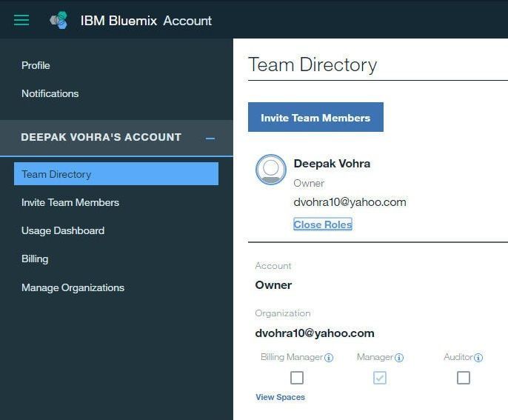
Task: Click the Close Roles link
Action: [323, 224]
